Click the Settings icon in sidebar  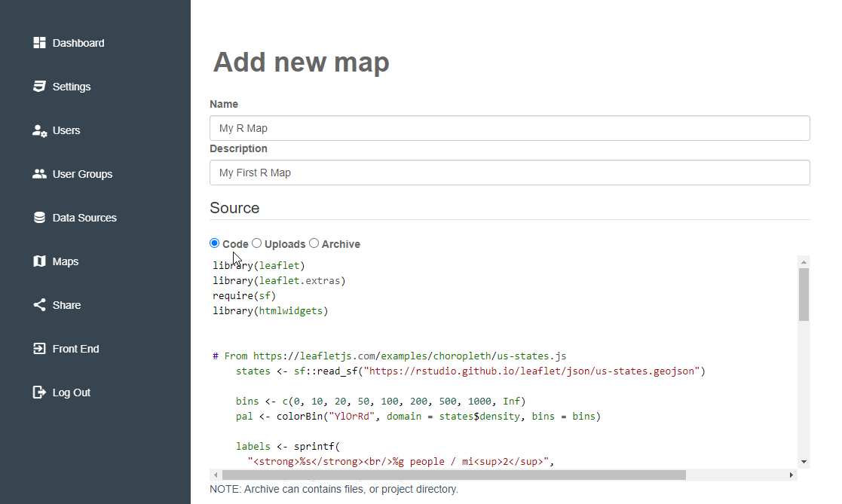click(x=39, y=87)
